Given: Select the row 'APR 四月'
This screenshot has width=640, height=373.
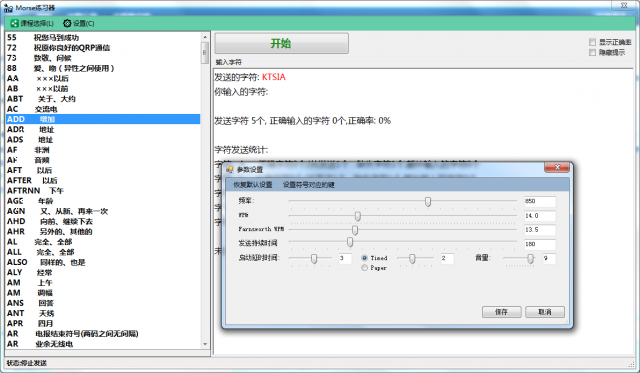Looking at the screenshot, I should pos(103,323).
